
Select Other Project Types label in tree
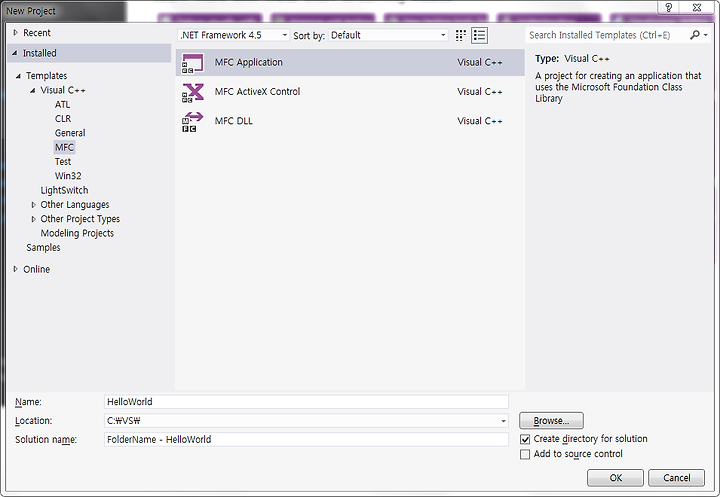coord(80,219)
